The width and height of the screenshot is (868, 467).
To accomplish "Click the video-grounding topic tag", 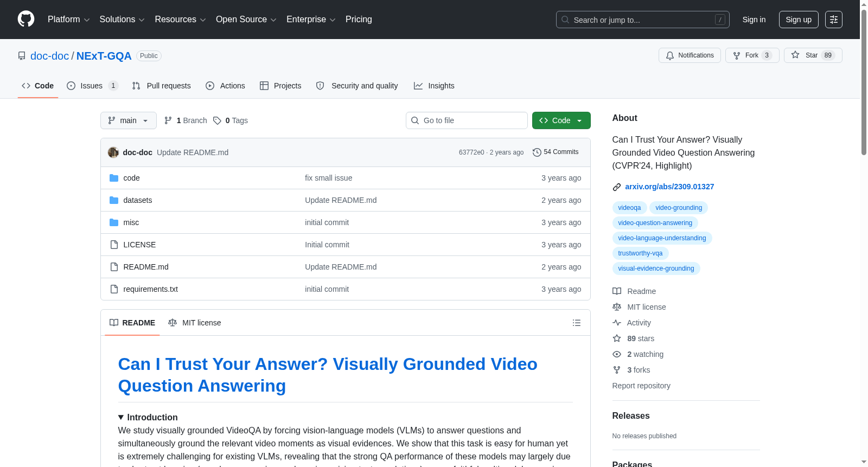I will point(679,208).
